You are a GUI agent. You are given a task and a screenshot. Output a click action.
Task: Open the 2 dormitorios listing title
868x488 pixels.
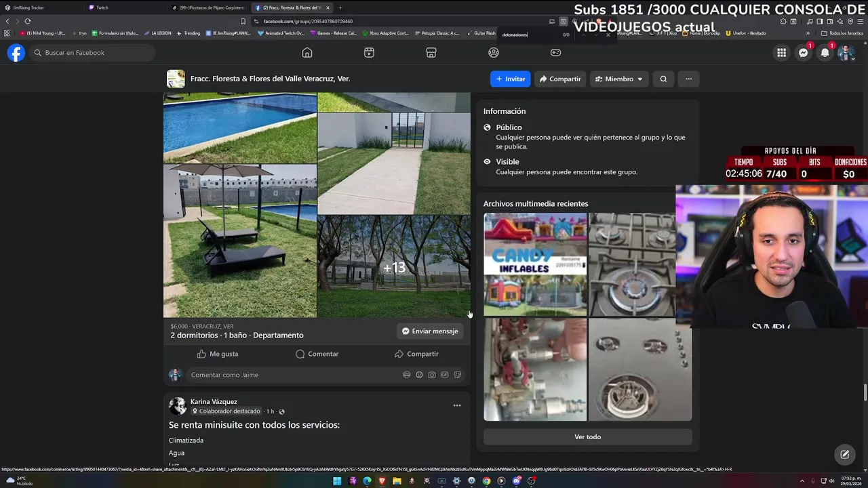(x=237, y=335)
